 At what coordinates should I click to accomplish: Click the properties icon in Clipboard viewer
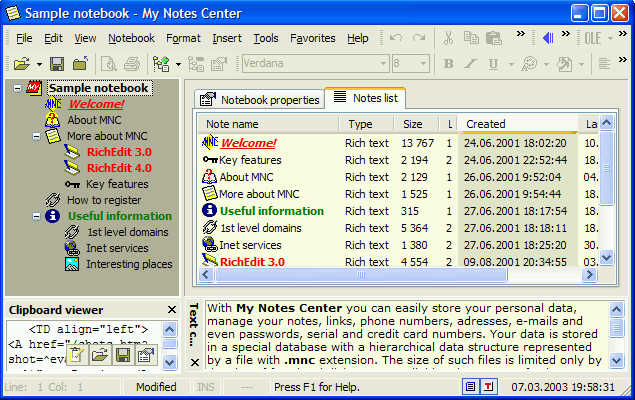(x=146, y=355)
